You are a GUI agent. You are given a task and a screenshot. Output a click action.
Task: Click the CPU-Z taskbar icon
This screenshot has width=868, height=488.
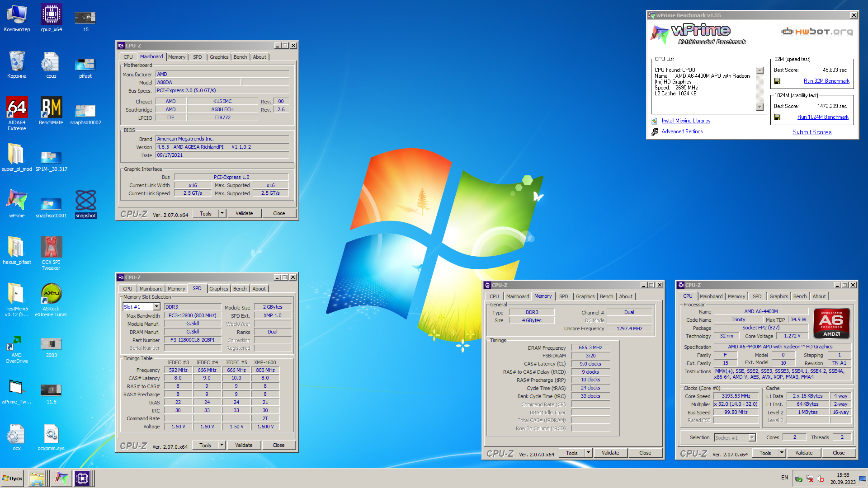click(82, 479)
